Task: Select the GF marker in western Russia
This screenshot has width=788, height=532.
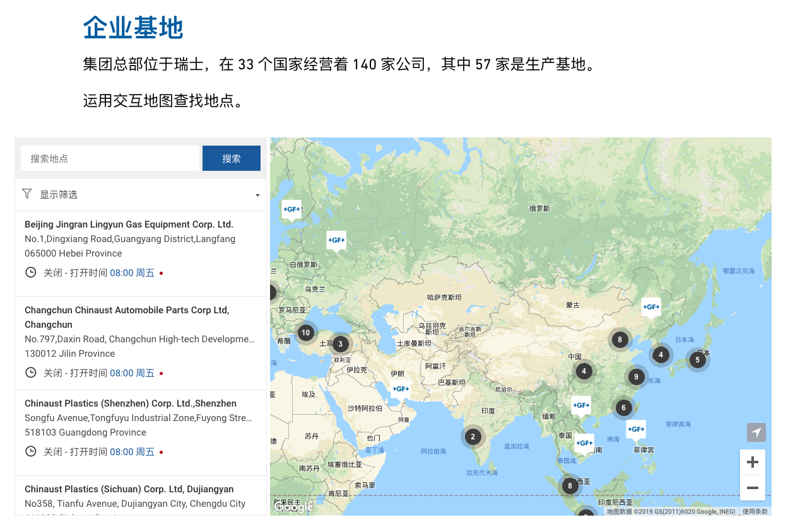Action: click(x=336, y=240)
